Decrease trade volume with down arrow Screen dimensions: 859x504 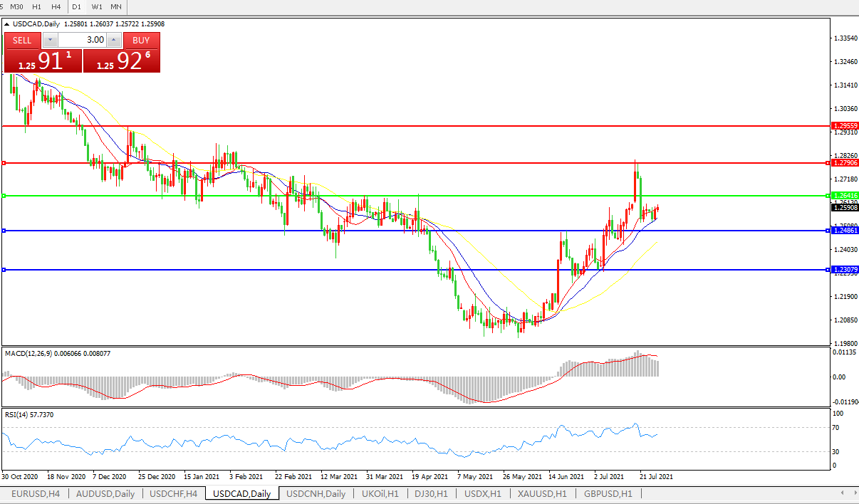pos(50,40)
